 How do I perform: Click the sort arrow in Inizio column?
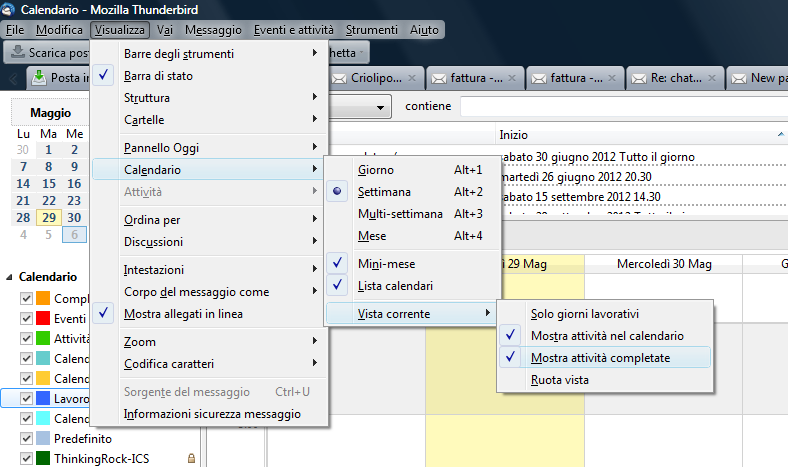click(x=780, y=134)
